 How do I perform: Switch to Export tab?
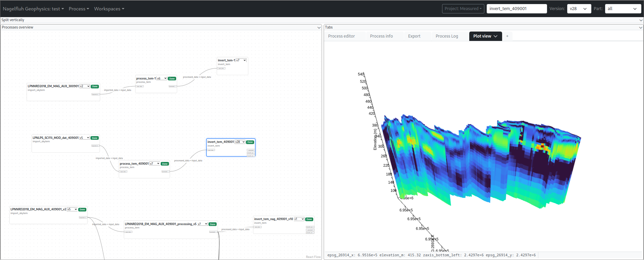tap(414, 36)
